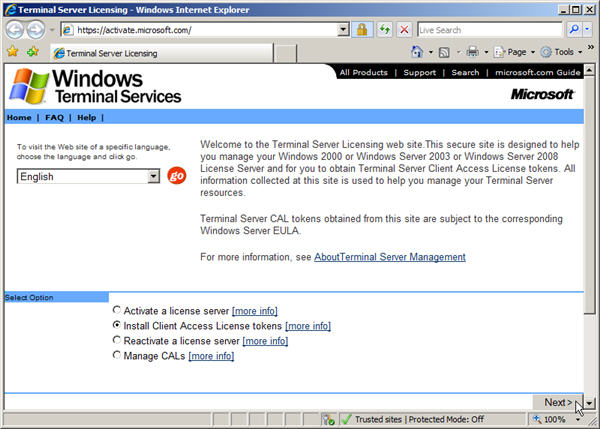Click the search magnifier button

point(574,30)
